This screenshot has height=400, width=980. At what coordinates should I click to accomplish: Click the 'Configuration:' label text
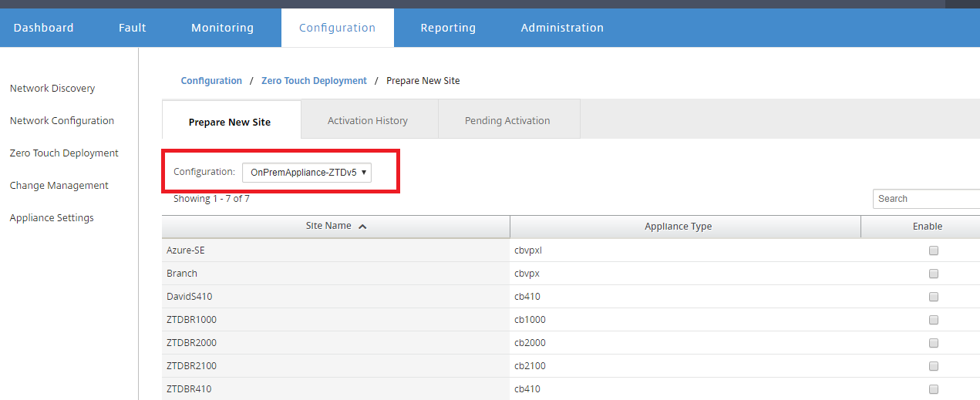pos(204,173)
